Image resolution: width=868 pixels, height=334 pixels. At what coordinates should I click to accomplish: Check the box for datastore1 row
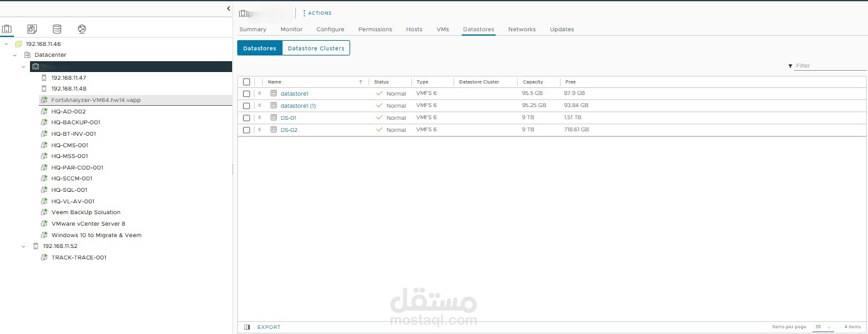(x=247, y=94)
